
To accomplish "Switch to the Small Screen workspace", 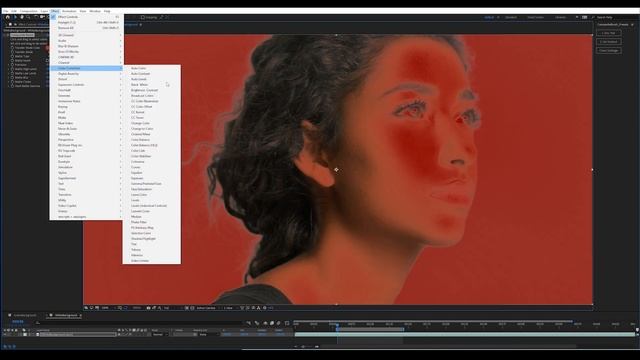I will pos(535,18).
